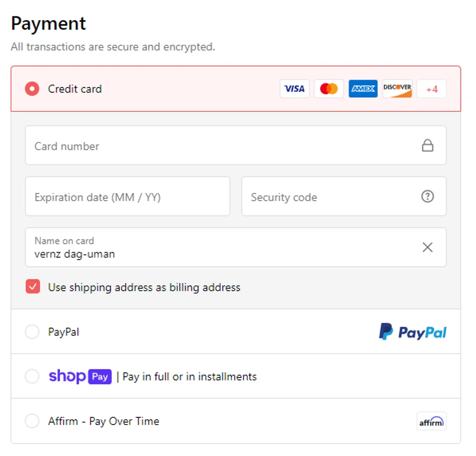The height and width of the screenshot is (456, 476).
Task: Click the Expiration date field
Action: 127,196
